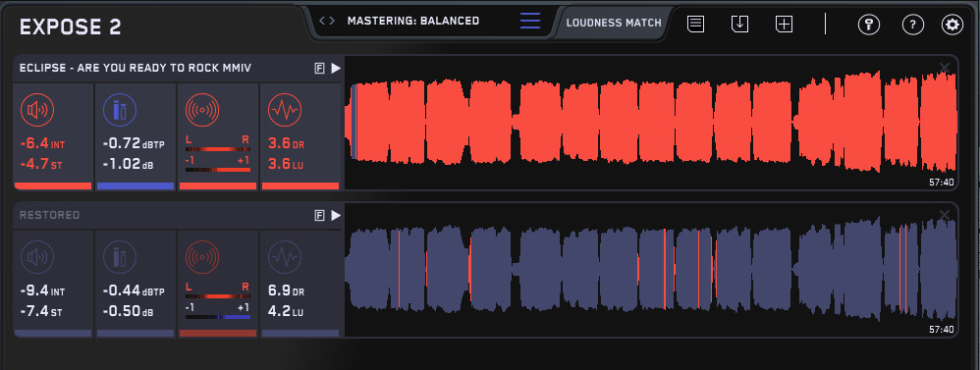Add a new track with plus icon
This screenshot has height=370, width=980.
[x=784, y=25]
